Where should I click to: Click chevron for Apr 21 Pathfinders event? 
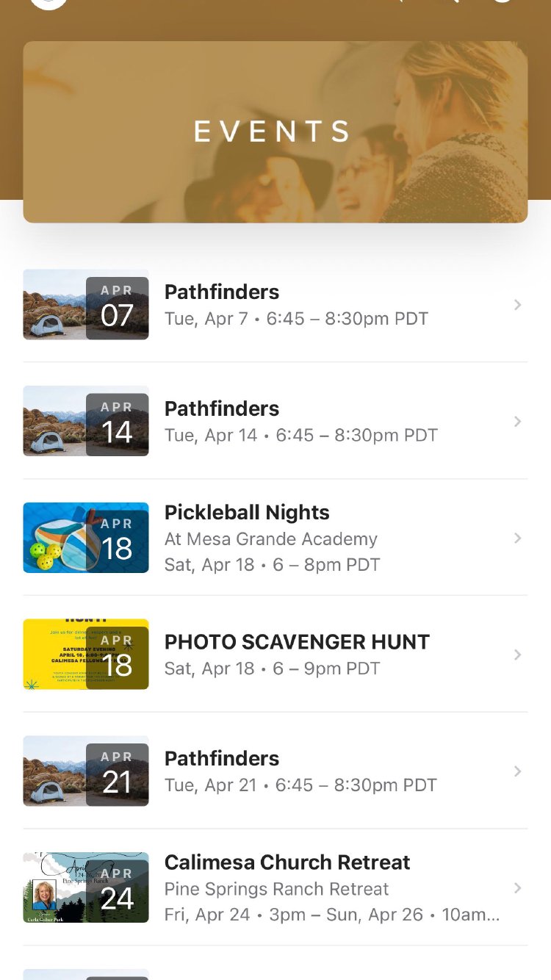click(517, 771)
